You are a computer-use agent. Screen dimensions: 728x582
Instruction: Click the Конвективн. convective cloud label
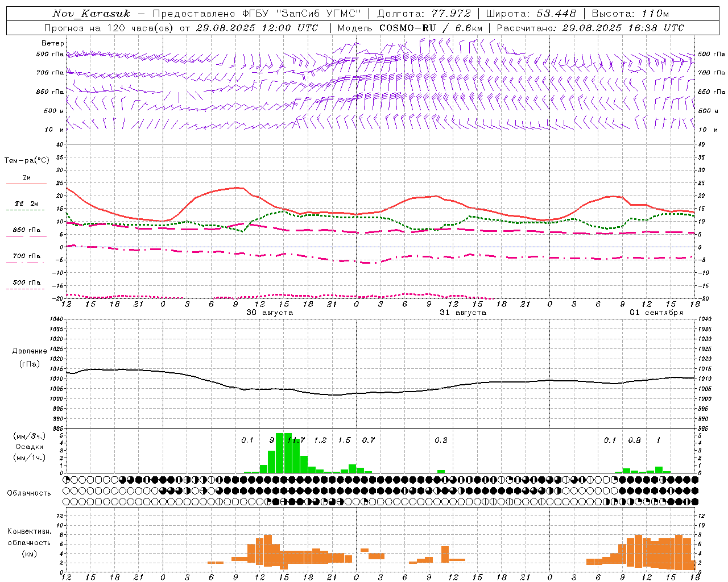[30, 531]
